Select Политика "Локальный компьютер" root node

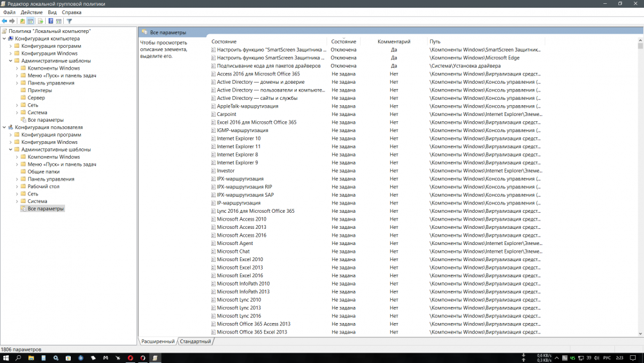(x=50, y=31)
